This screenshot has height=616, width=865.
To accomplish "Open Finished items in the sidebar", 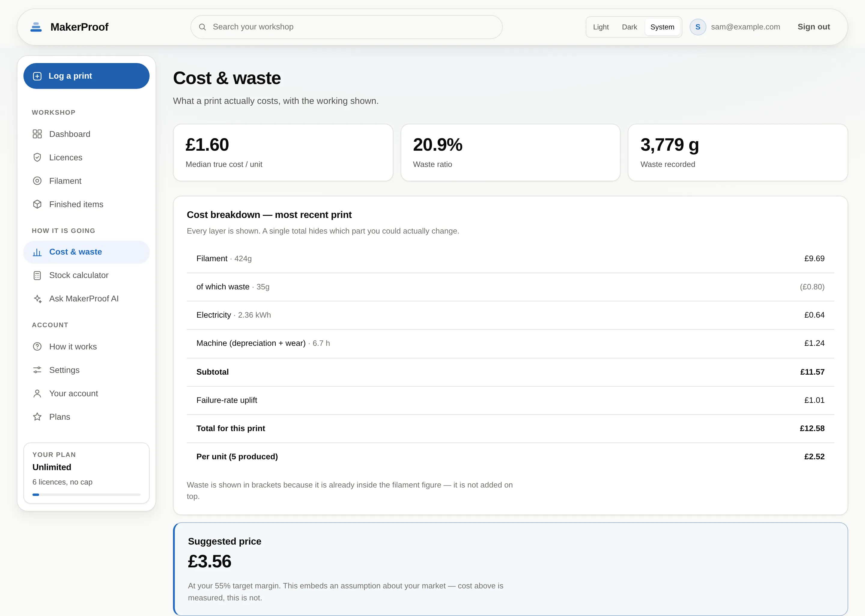I will click(86, 204).
